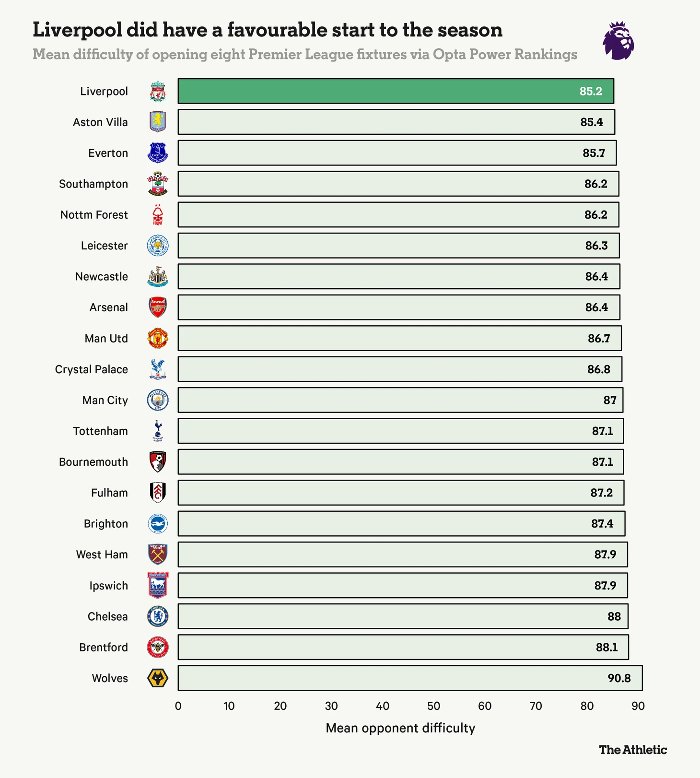The height and width of the screenshot is (778, 700).
Task: Click the Brentford bee badge
Action: (x=158, y=648)
